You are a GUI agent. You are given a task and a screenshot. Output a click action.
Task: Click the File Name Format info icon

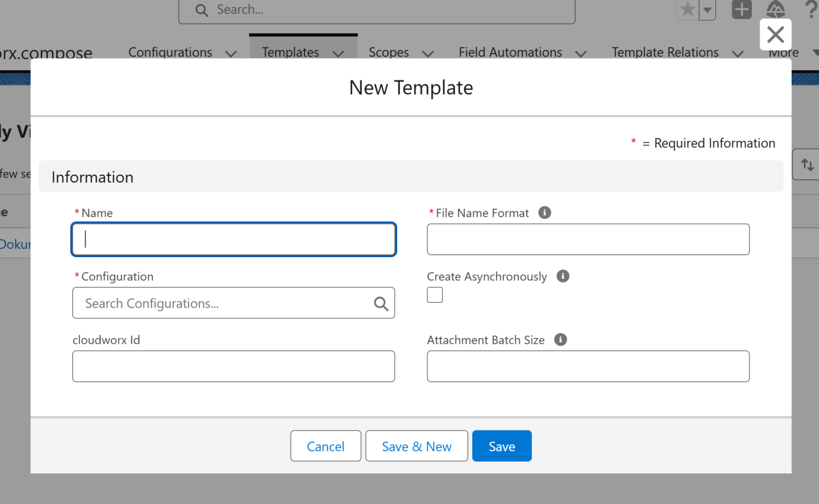click(x=544, y=213)
